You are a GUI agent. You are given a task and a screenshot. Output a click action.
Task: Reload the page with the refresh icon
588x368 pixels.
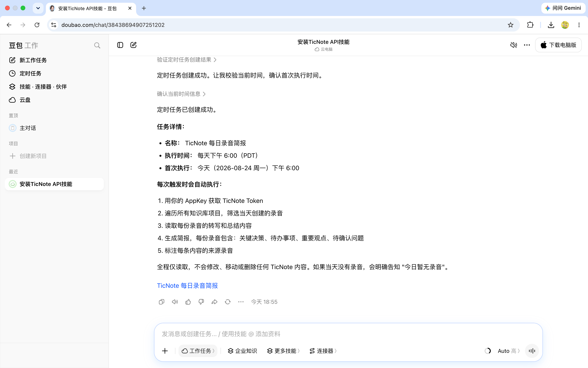(x=37, y=25)
